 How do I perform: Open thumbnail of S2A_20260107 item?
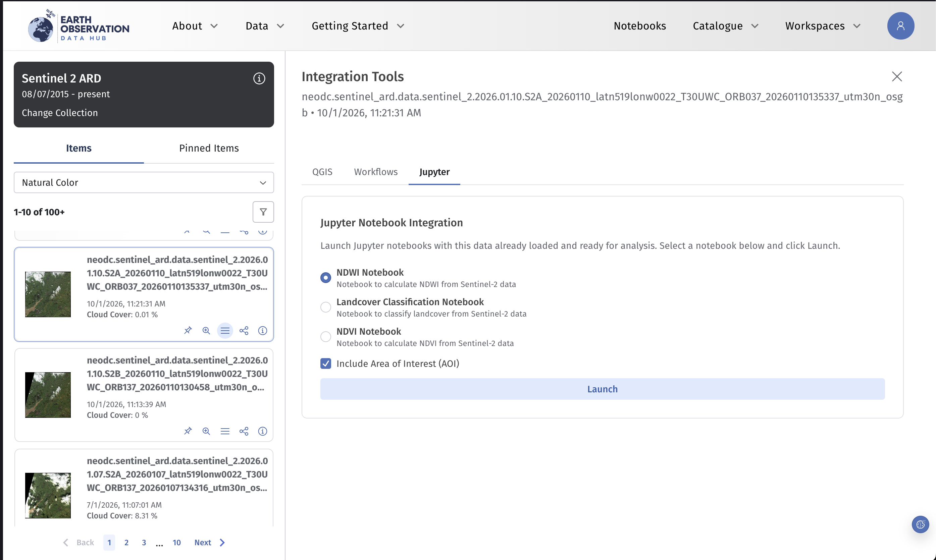pos(48,496)
